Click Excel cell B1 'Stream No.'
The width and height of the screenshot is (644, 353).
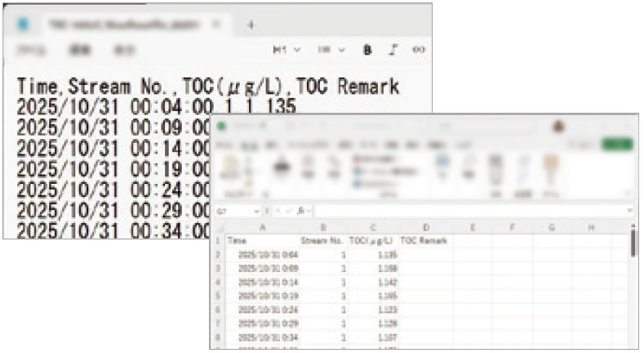[x=323, y=240]
